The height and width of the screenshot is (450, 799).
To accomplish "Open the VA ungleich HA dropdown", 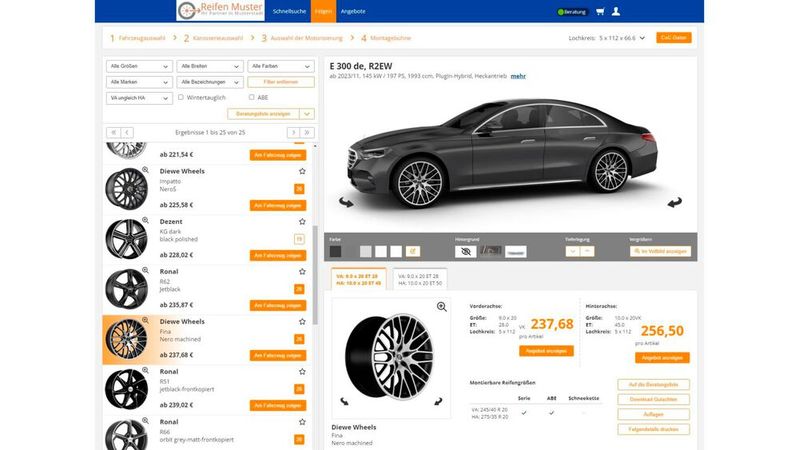I will click(x=139, y=98).
